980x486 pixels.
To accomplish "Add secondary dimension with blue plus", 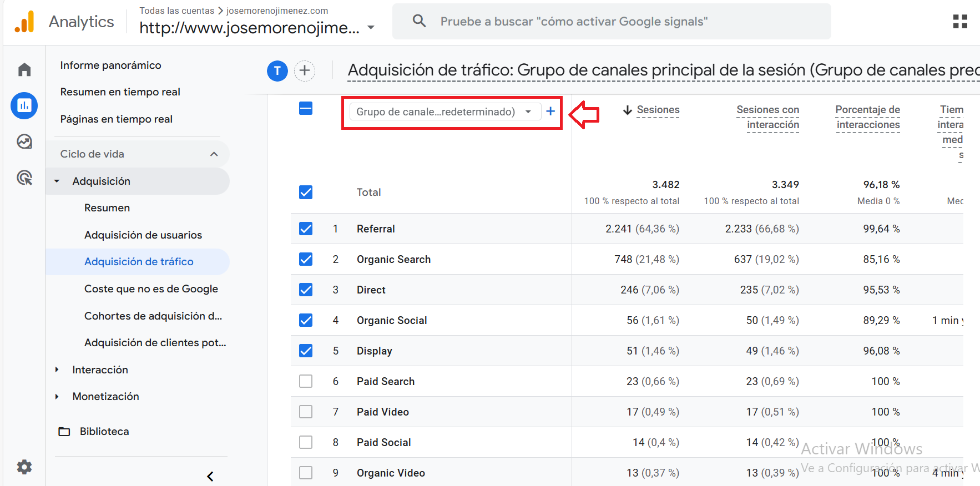I will [550, 112].
